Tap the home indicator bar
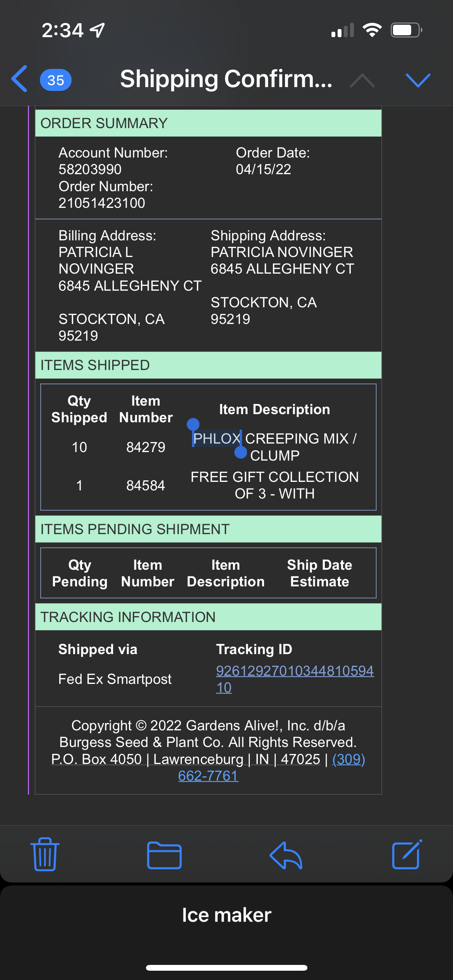453x980 pixels. click(226, 968)
